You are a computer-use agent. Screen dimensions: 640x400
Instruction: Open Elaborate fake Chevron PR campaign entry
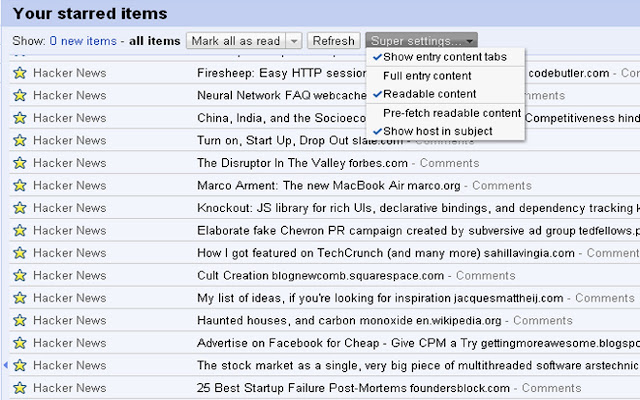pos(418,230)
